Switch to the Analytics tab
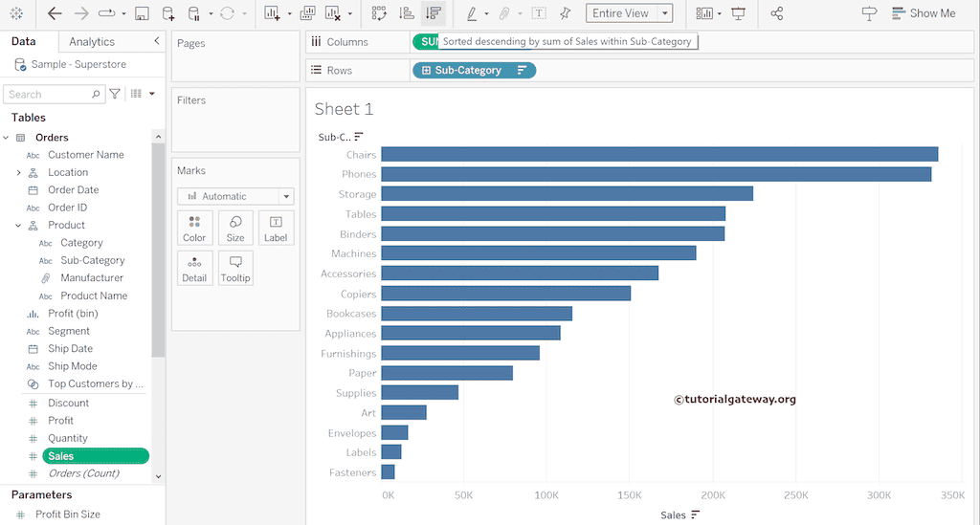 pyautogui.click(x=92, y=42)
